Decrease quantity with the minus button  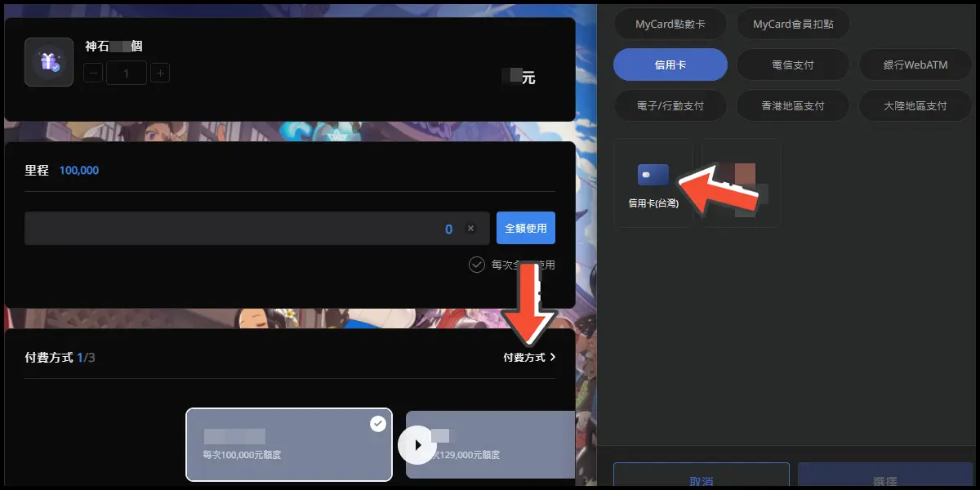(93, 73)
